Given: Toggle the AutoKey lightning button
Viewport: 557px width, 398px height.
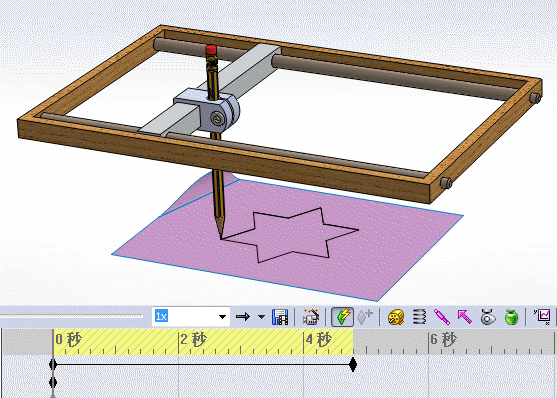Looking at the screenshot, I should click(x=342, y=317).
